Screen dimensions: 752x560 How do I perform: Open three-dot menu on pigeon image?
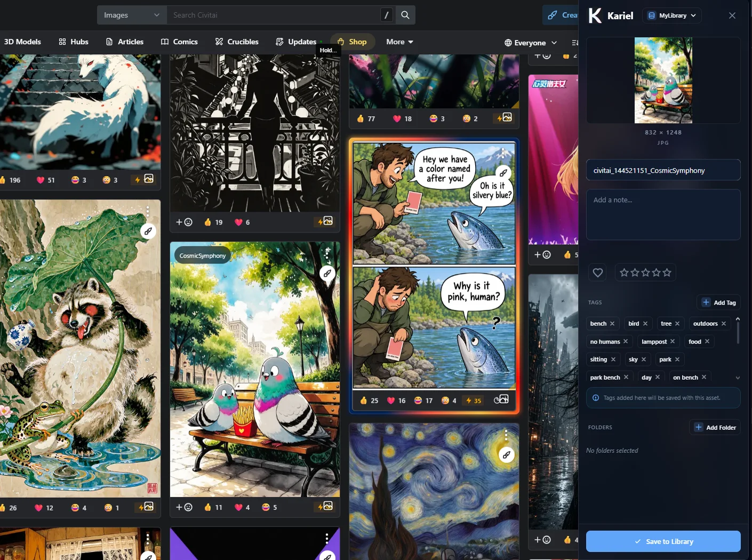(327, 254)
